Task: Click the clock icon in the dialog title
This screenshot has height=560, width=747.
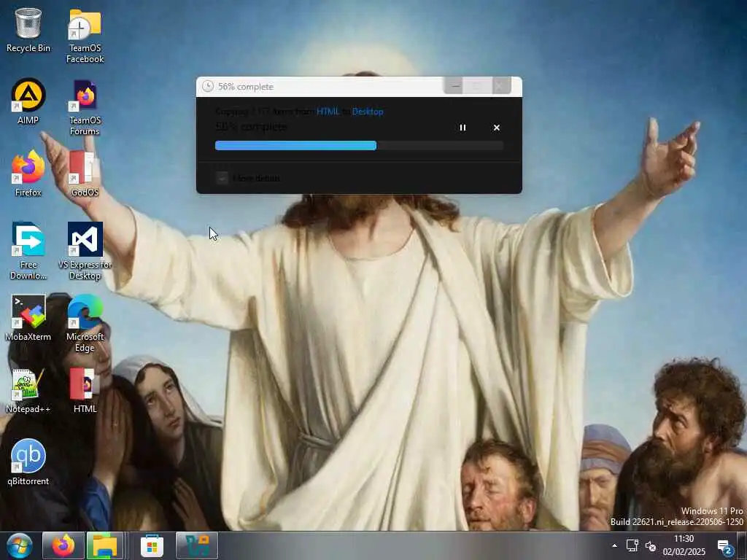Action: [208, 86]
